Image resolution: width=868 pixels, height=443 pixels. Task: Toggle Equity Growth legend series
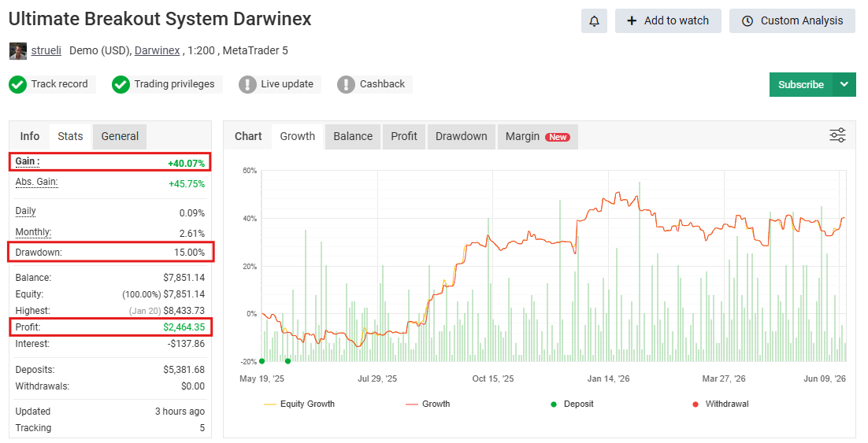pos(299,404)
